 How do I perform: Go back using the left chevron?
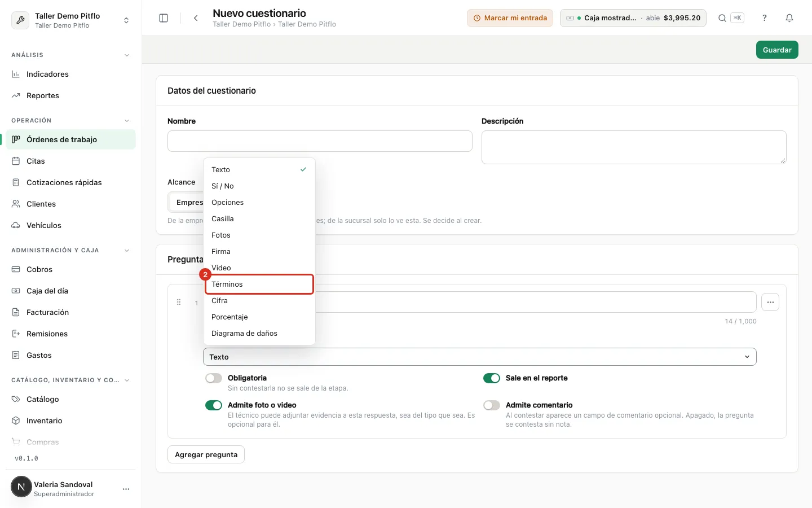196,18
